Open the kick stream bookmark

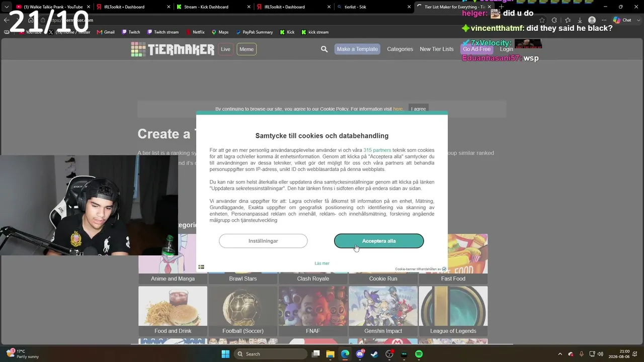pyautogui.click(x=315, y=32)
